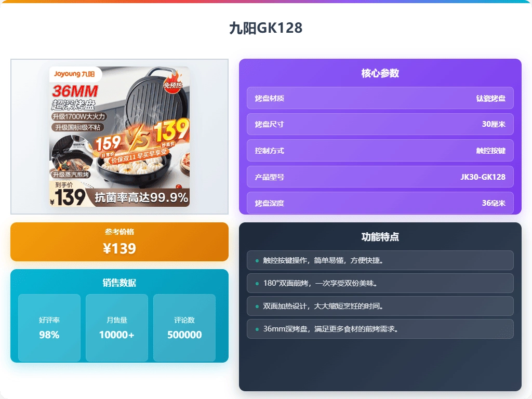Click the 控制方式 触控按键 row
Viewport: 532px width, 399px height.
380,151
